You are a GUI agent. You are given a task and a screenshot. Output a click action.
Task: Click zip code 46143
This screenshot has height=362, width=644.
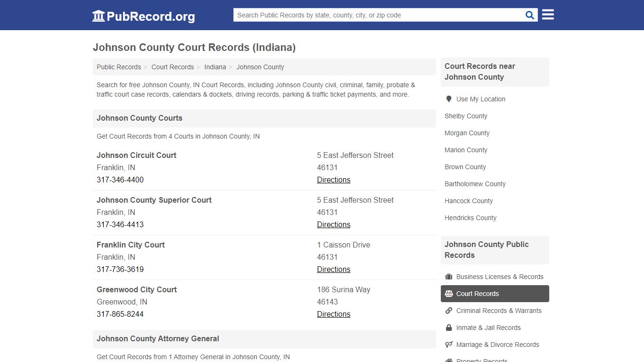coord(327,302)
